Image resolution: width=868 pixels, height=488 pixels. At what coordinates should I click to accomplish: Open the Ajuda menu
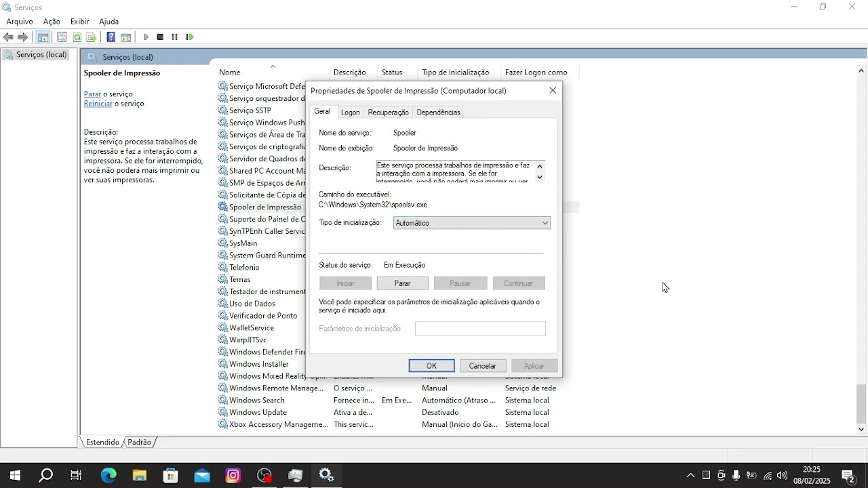(x=108, y=22)
